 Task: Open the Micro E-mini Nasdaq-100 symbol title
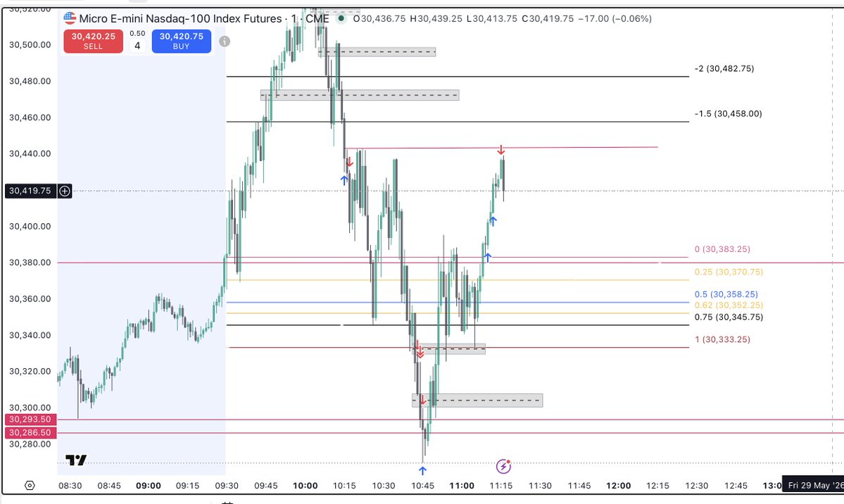[x=180, y=18]
